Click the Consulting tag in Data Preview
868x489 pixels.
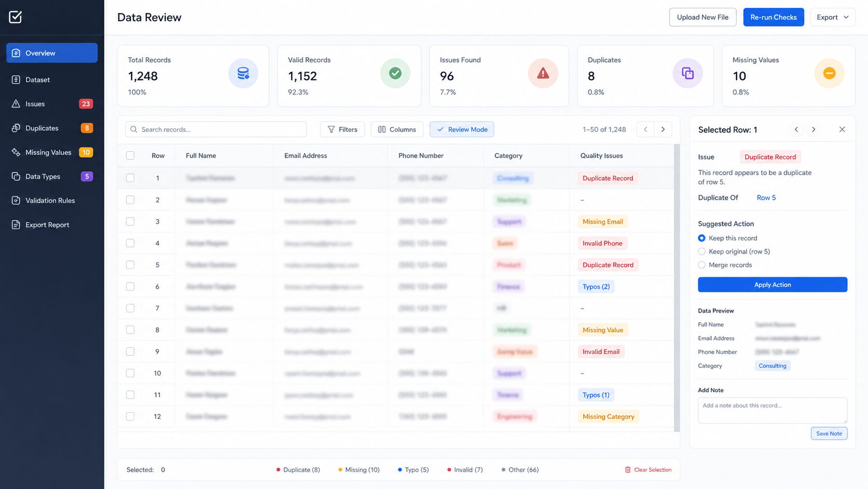[x=772, y=366]
